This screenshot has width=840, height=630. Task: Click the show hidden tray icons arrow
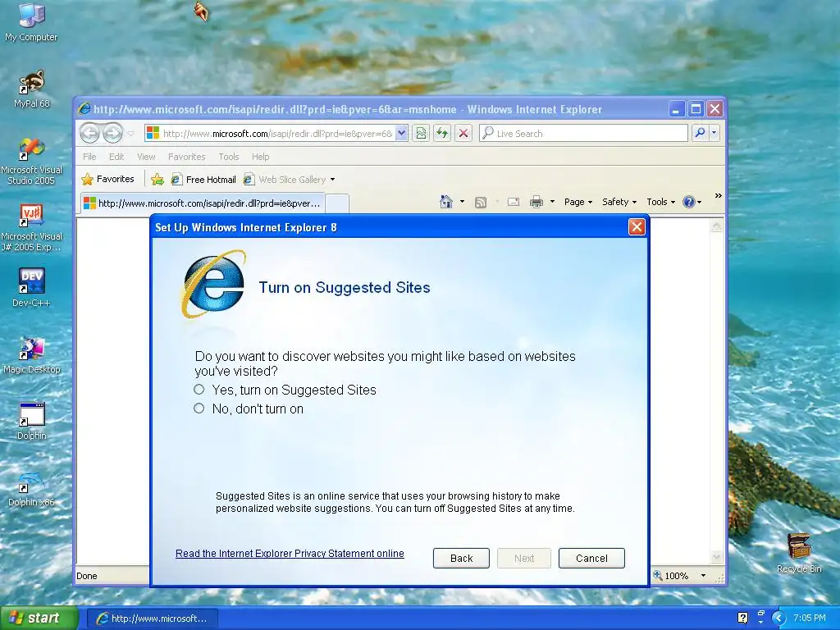[778, 619]
